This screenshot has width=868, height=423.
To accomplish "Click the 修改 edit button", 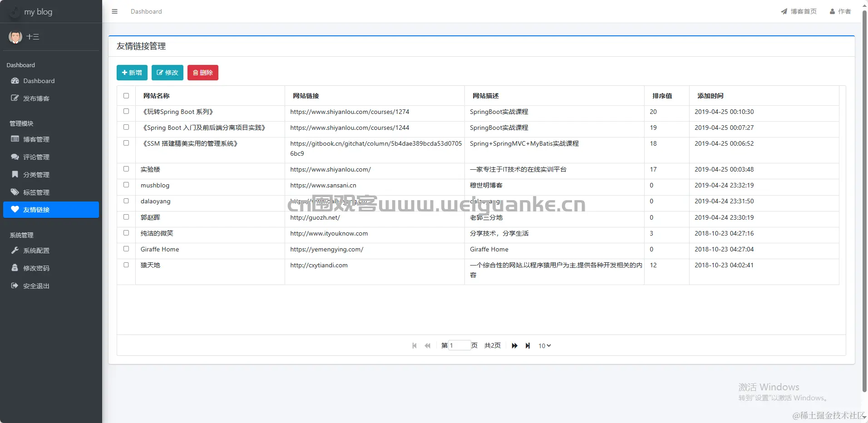I will 167,73.
